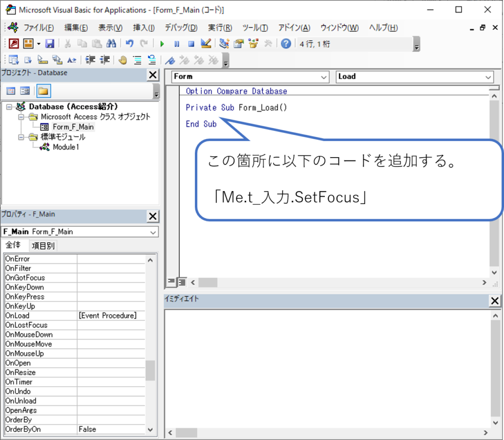The width and height of the screenshot is (504, 440).
Task: Click the Quick Info icon
Action: [x=42, y=60]
